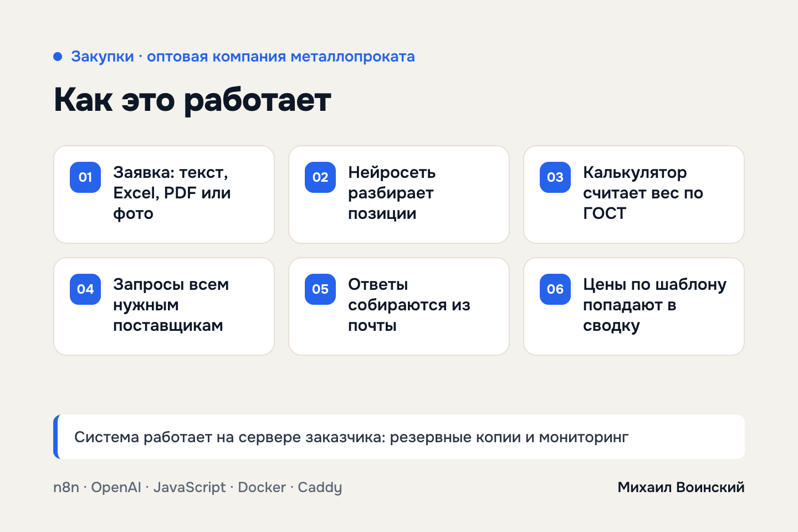Select the 04 number badge
The width and height of the screenshot is (798, 532).
click(85, 289)
